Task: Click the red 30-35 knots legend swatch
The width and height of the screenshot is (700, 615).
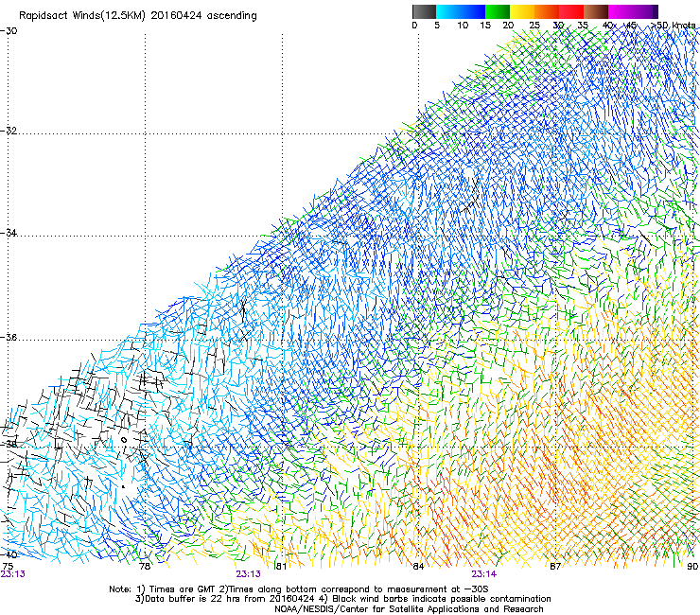Action: click(571, 11)
